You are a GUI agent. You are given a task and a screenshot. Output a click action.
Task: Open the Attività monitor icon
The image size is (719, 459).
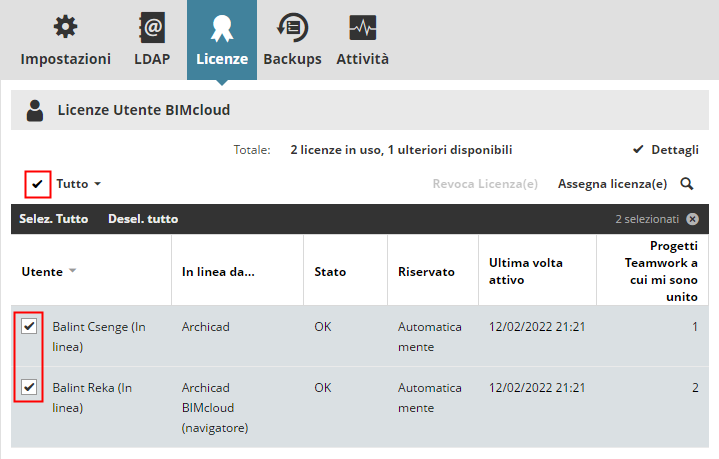(x=362, y=27)
